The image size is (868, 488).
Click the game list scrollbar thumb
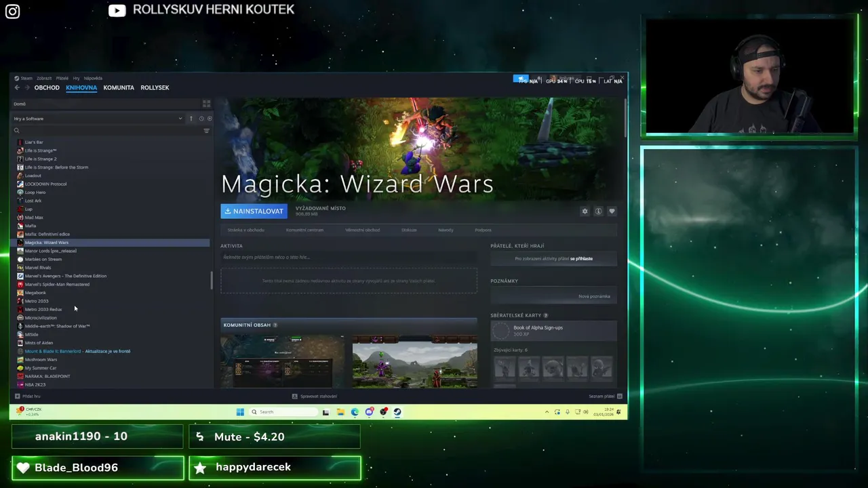click(x=212, y=281)
